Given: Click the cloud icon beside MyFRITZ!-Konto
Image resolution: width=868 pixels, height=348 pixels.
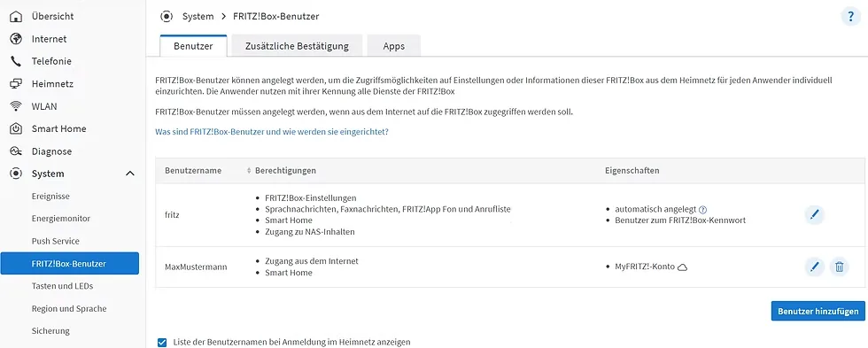Looking at the screenshot, I should pos(683,267).
